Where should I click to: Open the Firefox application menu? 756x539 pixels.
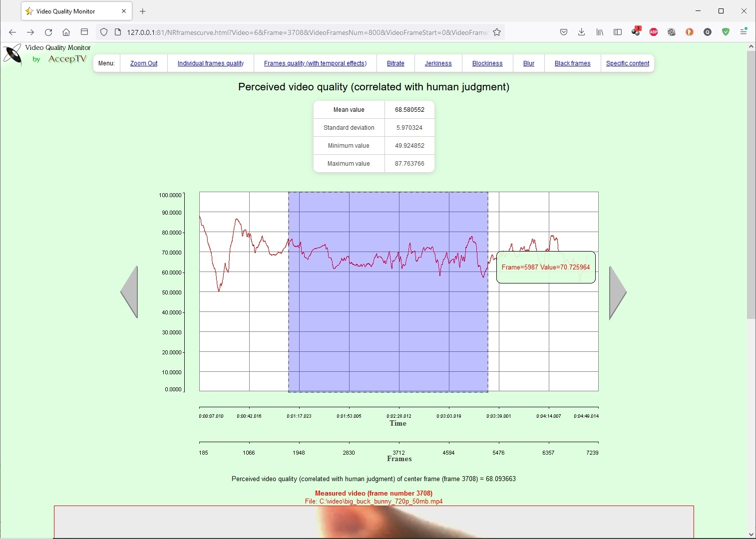pos(744,32)
